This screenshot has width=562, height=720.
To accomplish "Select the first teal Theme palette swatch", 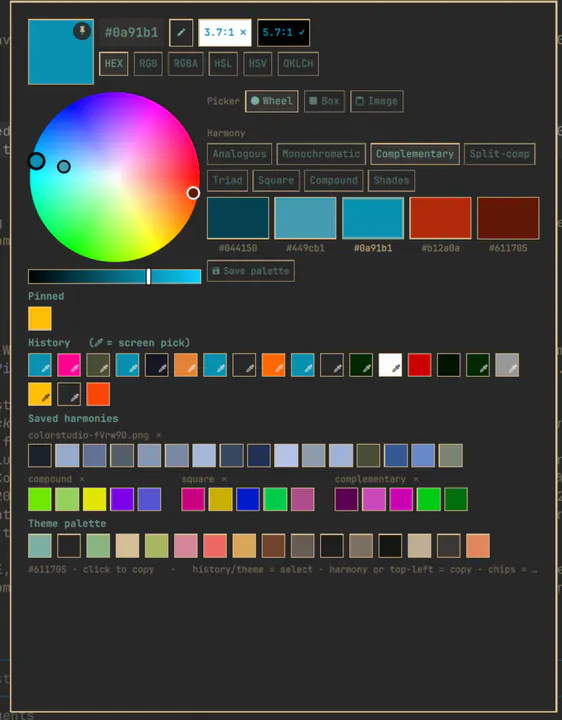I will (40, 546).
